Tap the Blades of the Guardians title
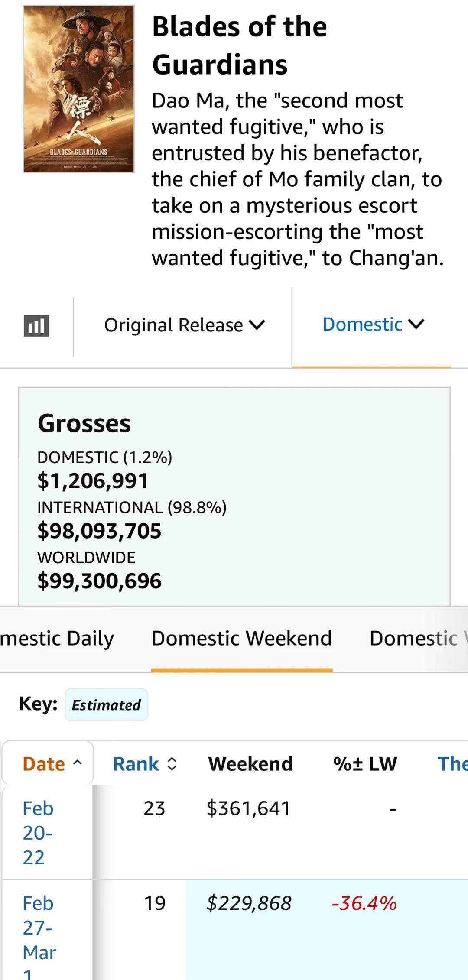The image size is (468, 980). (239, 45)
